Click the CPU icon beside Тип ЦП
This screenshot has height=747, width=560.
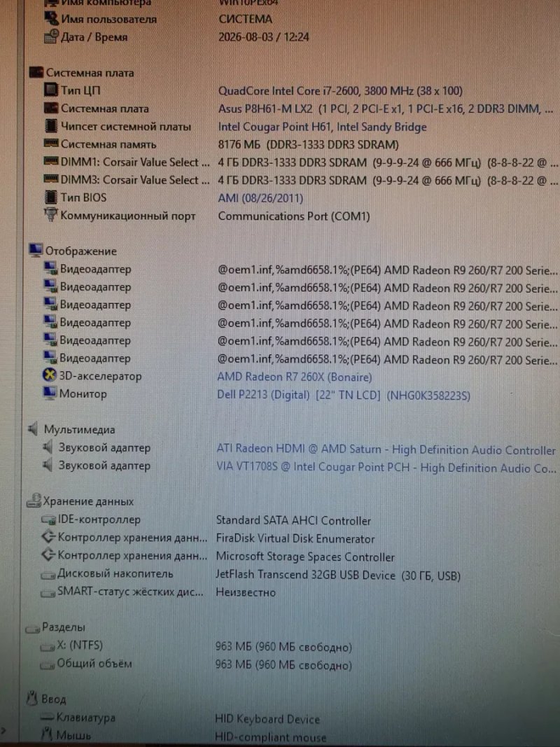51,90
